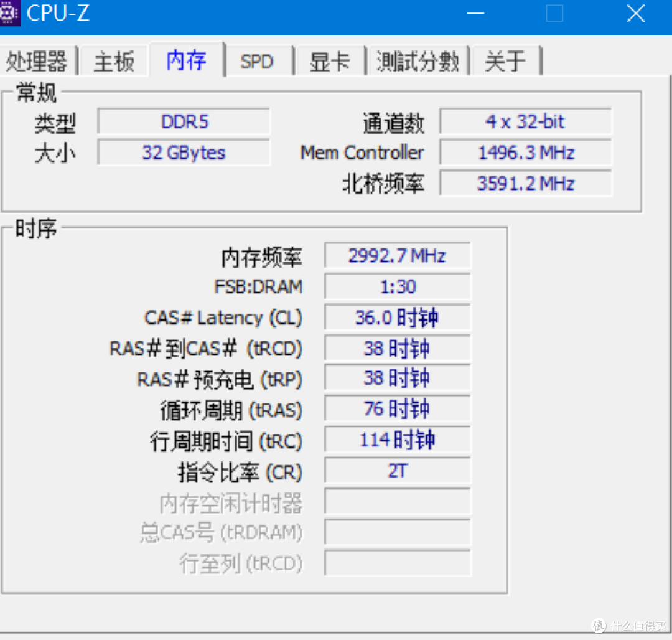Screen dimensions: 672x640
Task: Click the empty 总CAS号 (tRDRAM) field
Action: coord(397,532)
